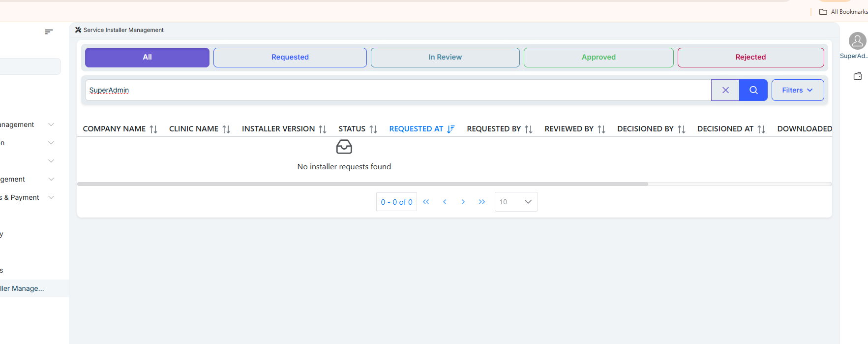Open the SuperAdmin profile avatar
868x344 pixels.
[x=857, y=41]
